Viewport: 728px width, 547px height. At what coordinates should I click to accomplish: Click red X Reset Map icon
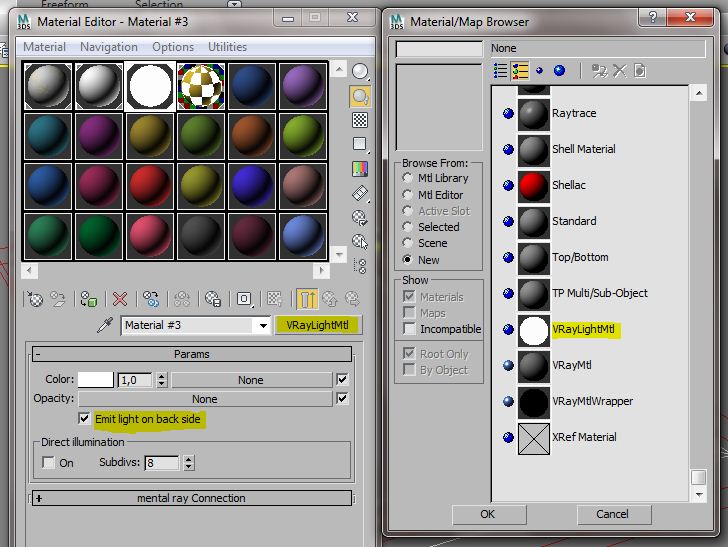pos(120,298)
